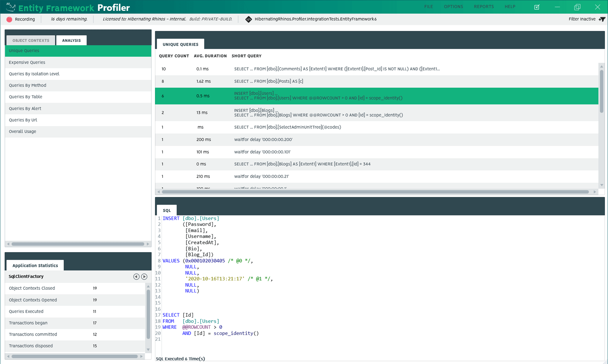608x364 pixels.
Task: Open Queries By Alert analysis
Action: (x=78, y=109)
